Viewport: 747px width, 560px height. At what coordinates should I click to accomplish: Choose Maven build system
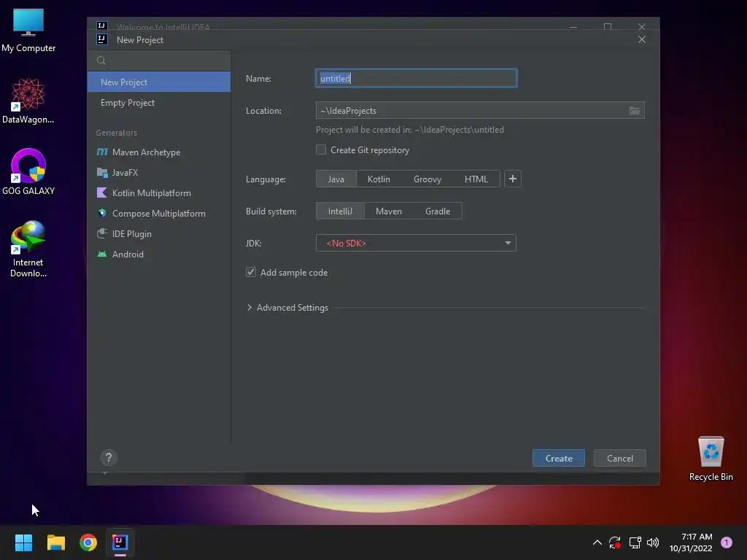389,211
